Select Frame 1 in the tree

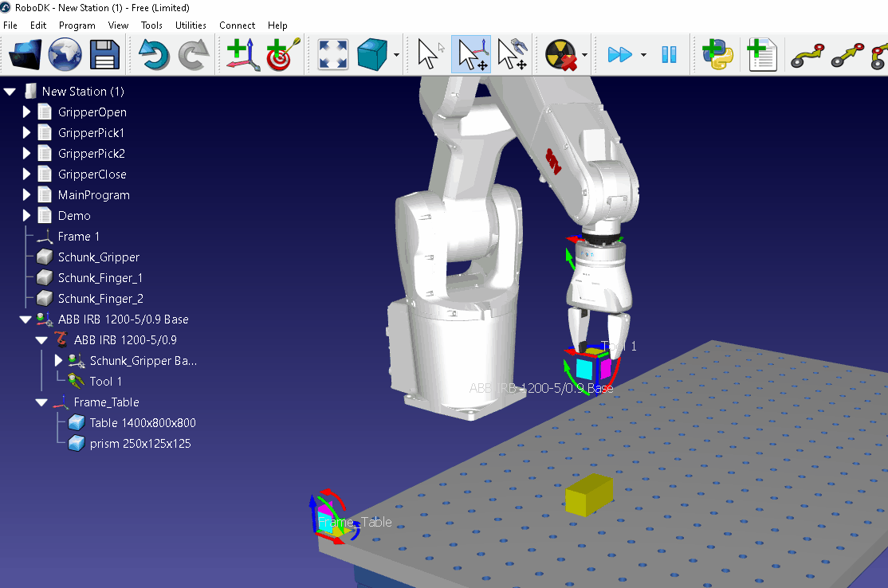pyautogui.click(x=79, y=237)
